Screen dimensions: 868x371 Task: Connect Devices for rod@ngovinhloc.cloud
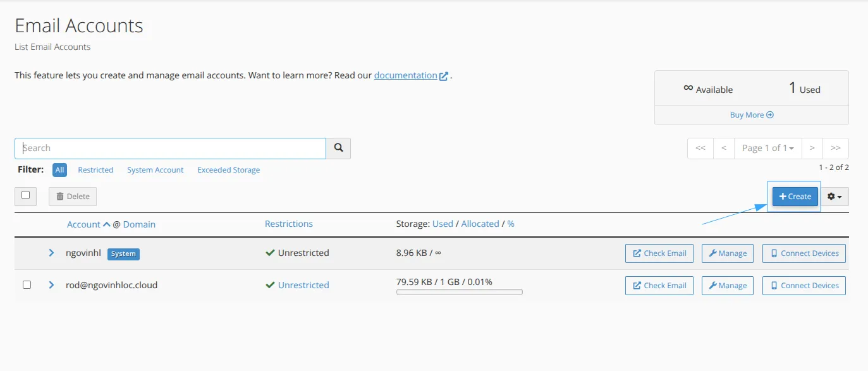click(804, 286)
